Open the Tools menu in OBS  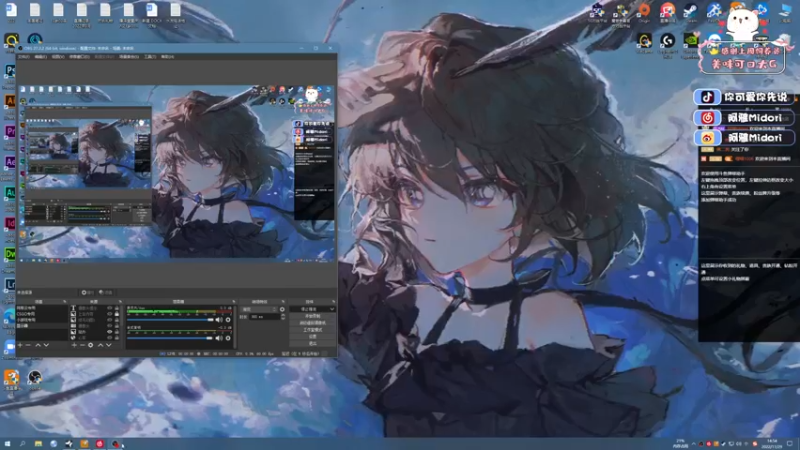coord(149,57)
